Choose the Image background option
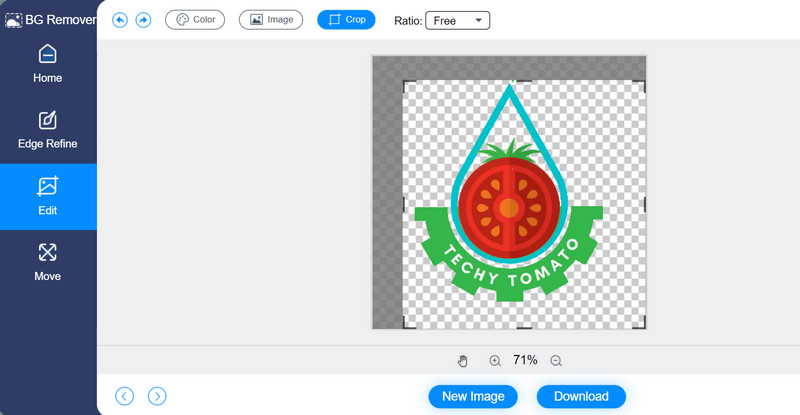The width and height of the screenshot is (800, 415). (x=270, y=20)
